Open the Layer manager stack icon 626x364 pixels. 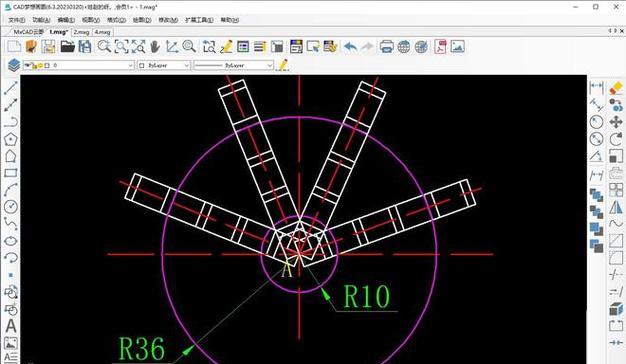coord(14,65)
